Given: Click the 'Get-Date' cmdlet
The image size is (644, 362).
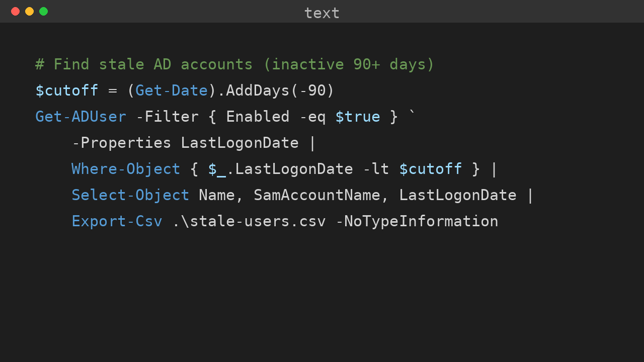Looking at the screenshot, I should click(x=172, y=90).
